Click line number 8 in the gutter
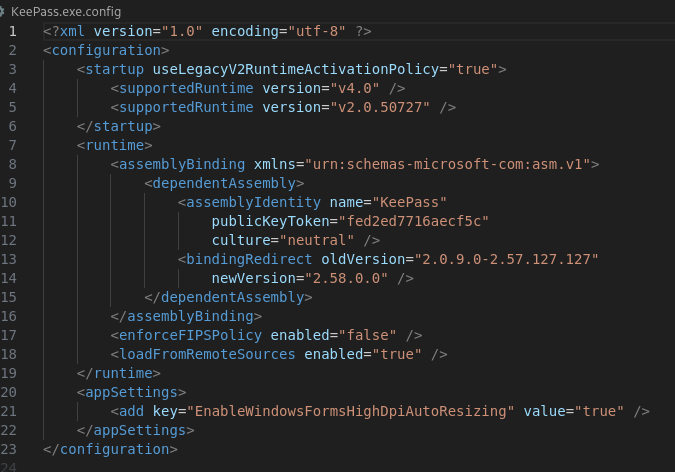Viewport: 675px width, 472px height. 12,163
